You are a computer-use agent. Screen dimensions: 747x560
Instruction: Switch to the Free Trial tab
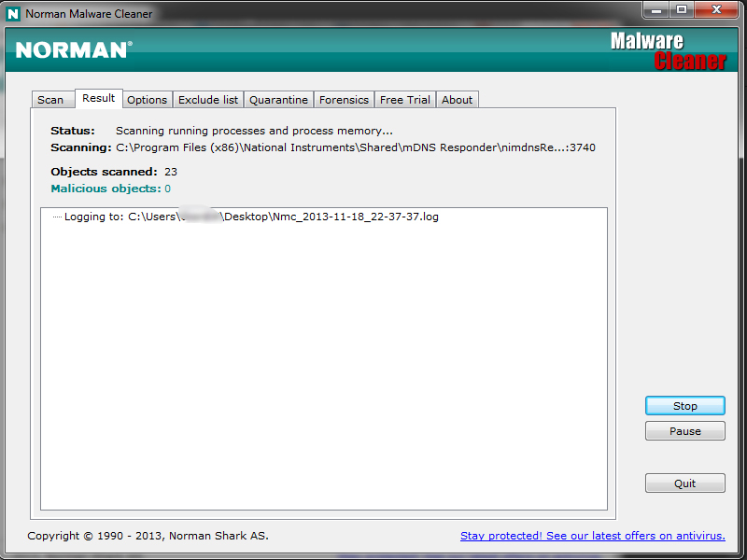pos(405,100)
